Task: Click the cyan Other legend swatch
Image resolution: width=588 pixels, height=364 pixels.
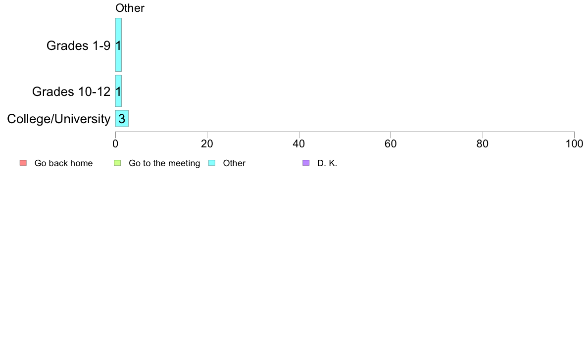Action: [212, 163]
